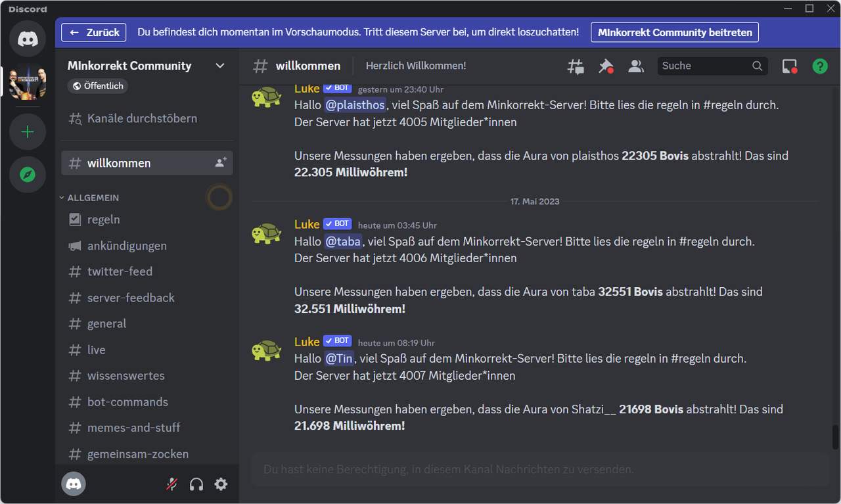The width and height of the screenshot is (841, 504).
Task: Open the twitter-feed channel
Action: pos(147,271)
